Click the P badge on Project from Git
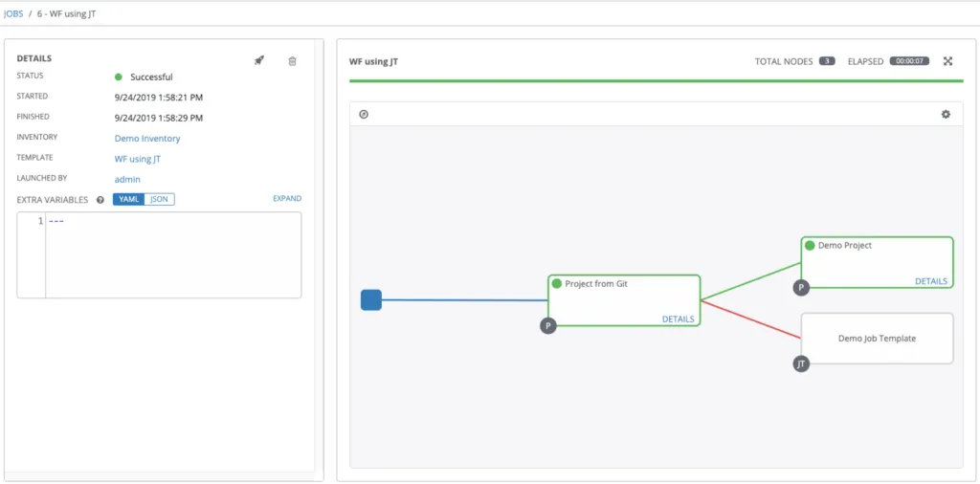980x484 pixels. [548, 326]
